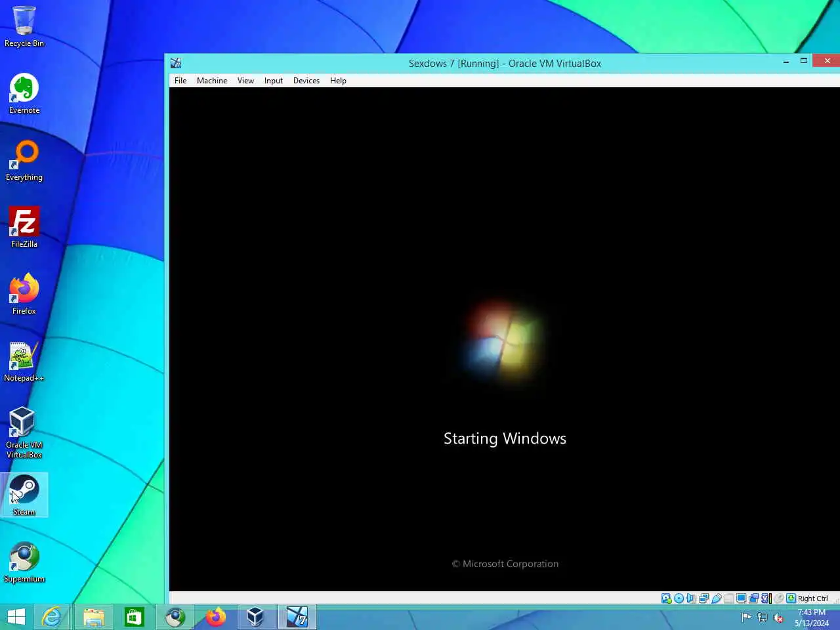The height and width of the screenshot is (630, 840).
Task: Click the muted volume tray icon
Action: click(x=778, y=617)
